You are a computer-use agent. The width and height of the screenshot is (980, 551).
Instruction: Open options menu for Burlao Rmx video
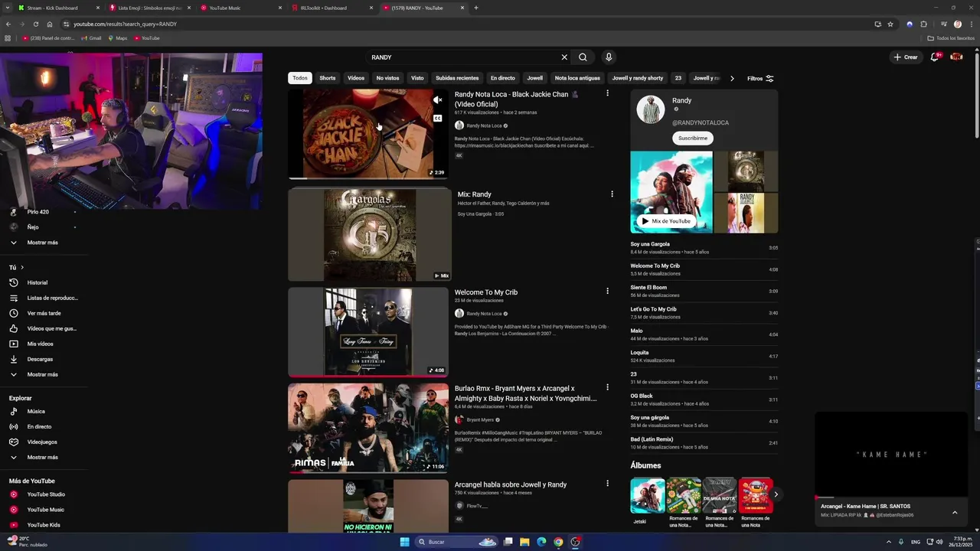(607, 387)
